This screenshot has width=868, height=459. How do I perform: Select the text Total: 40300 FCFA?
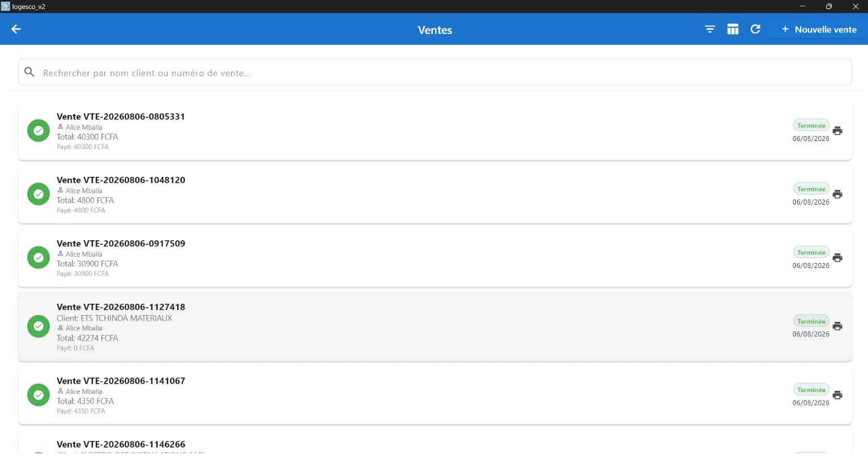point(87,137)
